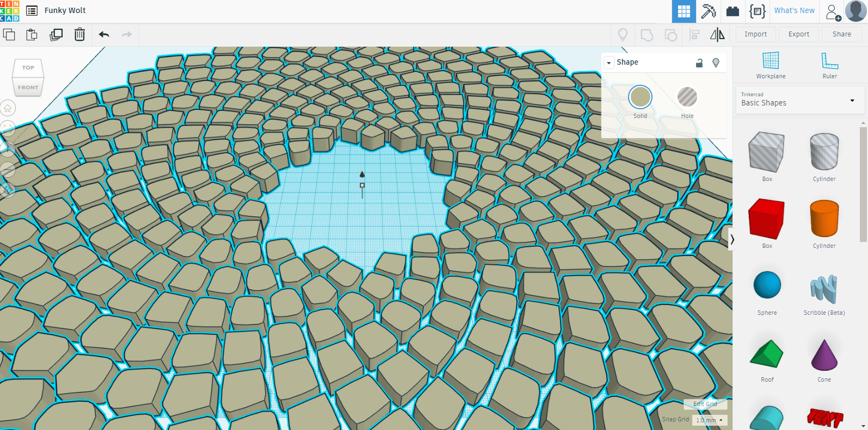Open Blocks mode pickaxe icon

tap(709, 11)
